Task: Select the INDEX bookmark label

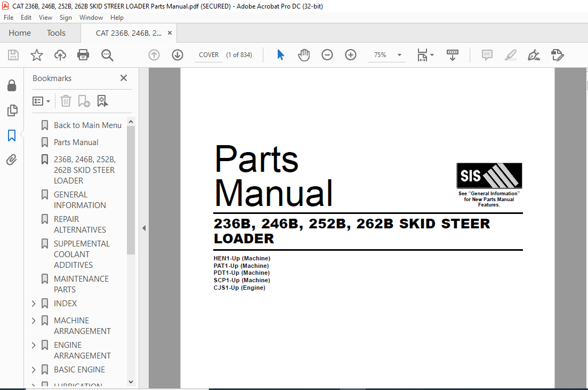Action: coord(65,304)
